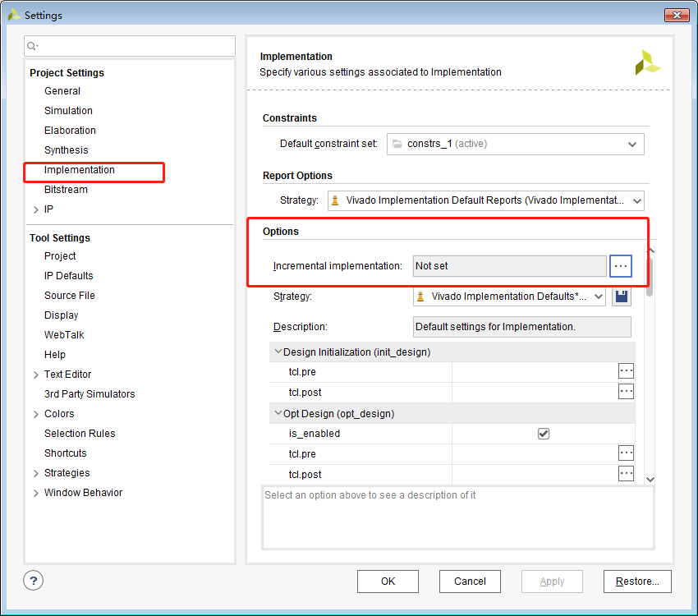The height and width of the screenshot is (616, 698).
Task: Expand the IP tree node
Action: click(x=36, y=209)
